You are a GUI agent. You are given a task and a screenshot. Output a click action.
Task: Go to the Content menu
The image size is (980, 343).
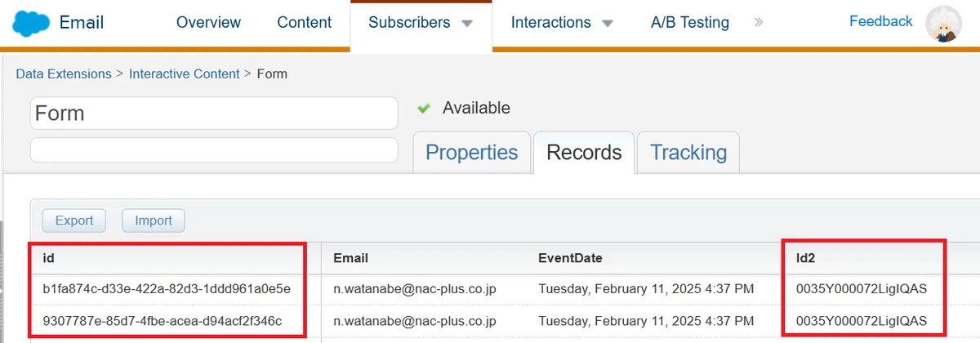click(305, 23)
